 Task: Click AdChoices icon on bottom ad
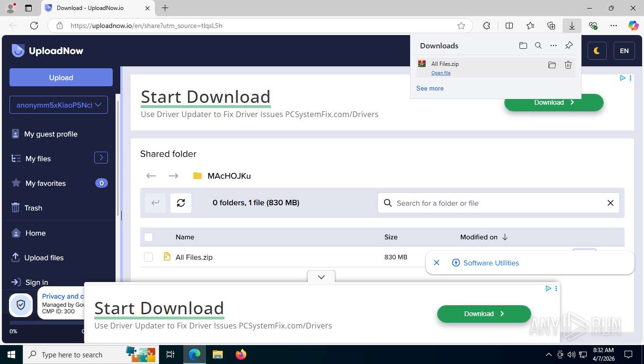coord(548,288)
